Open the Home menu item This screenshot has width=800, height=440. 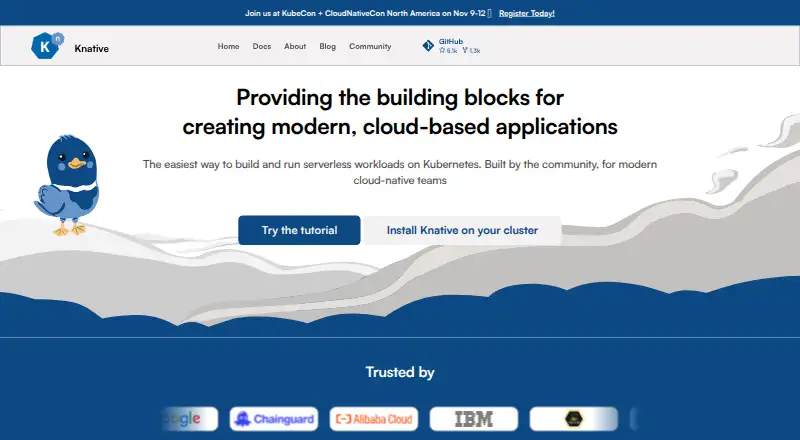(228, 46)
